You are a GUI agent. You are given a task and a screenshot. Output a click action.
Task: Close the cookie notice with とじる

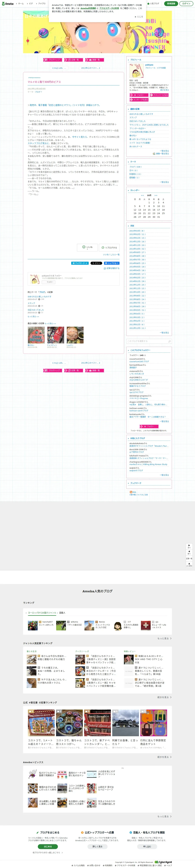point(139,17)
